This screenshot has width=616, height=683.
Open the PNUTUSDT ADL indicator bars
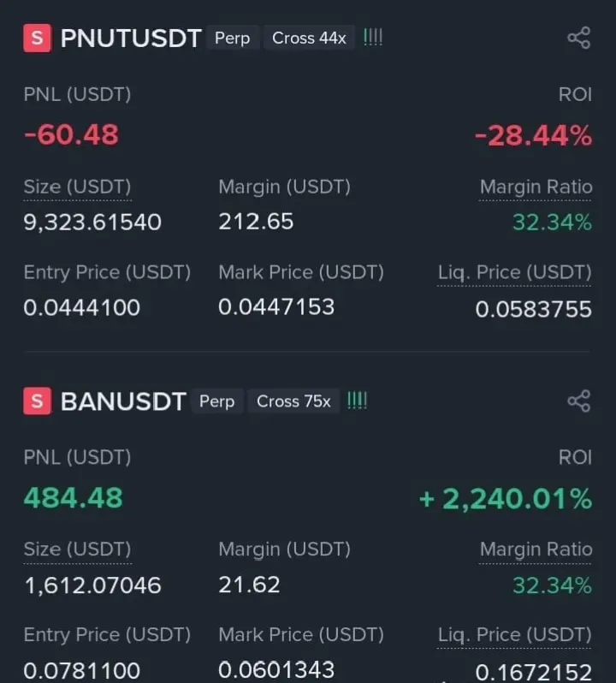click(x=373, y=38)
